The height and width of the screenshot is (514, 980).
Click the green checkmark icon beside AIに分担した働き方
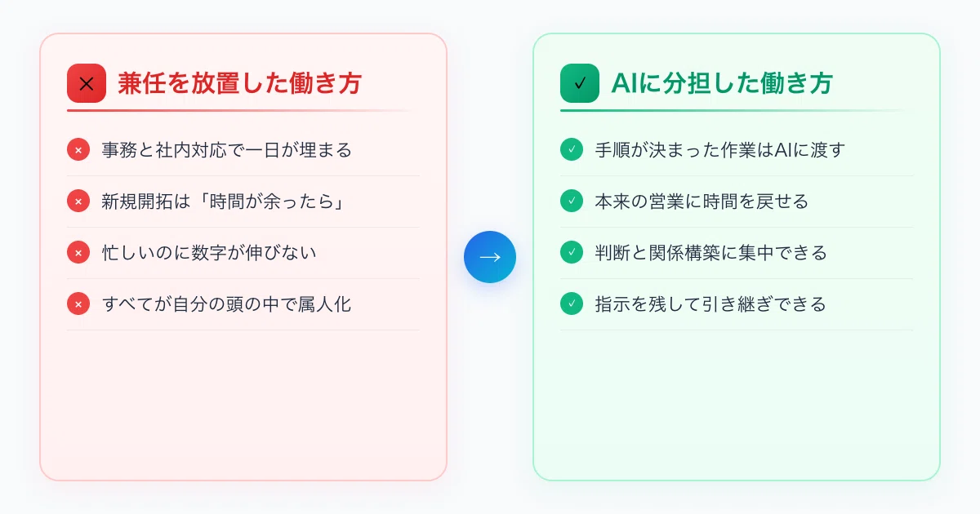click(x=580, y=83)
